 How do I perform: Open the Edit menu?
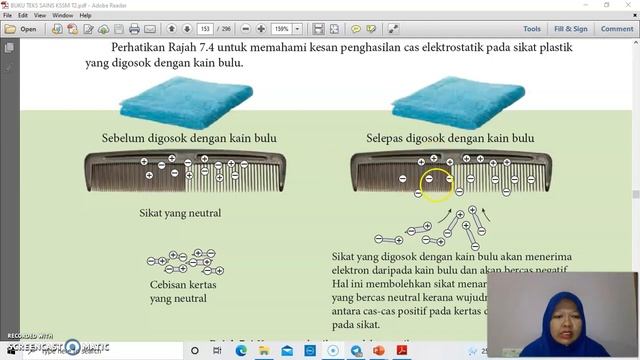23,16
